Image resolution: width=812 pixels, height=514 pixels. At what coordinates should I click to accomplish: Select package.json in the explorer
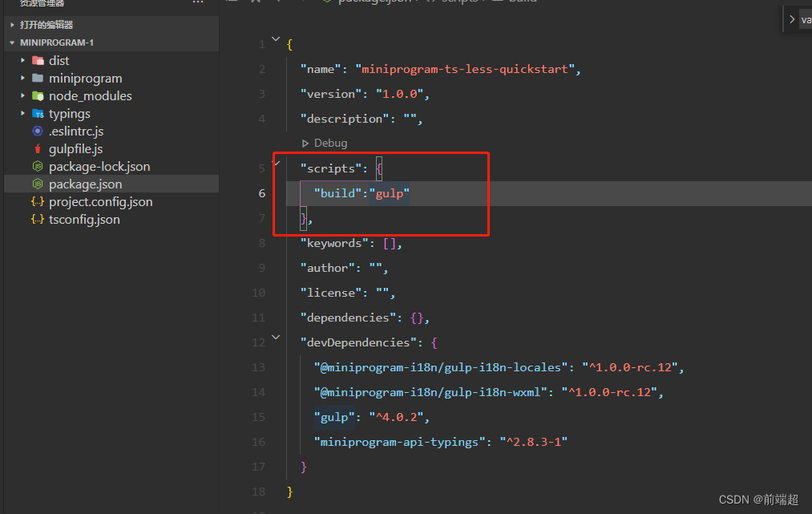coord(86,184)
